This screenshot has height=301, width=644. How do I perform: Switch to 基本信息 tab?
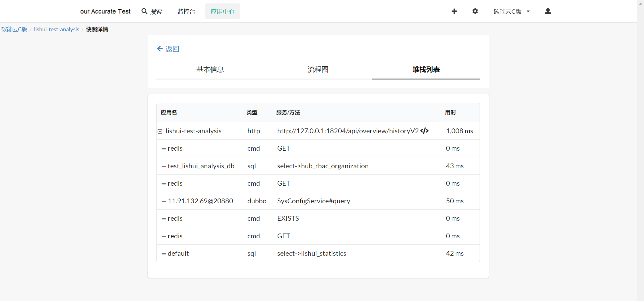tap(210, 69)
